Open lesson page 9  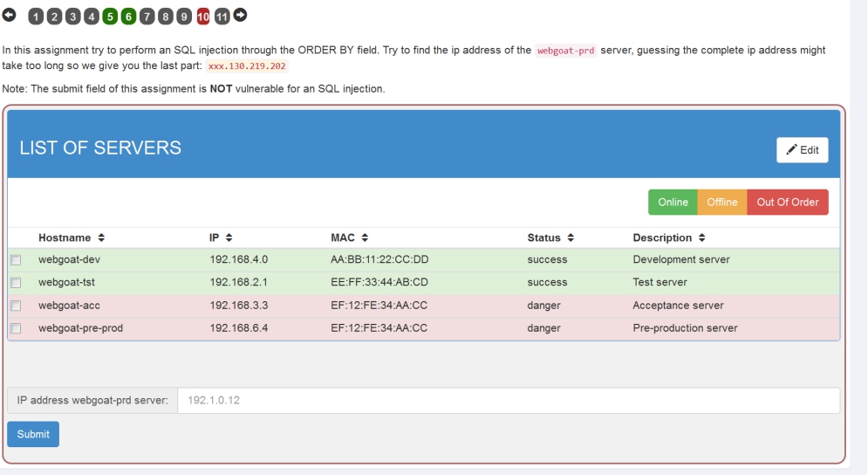coord(184,17)
